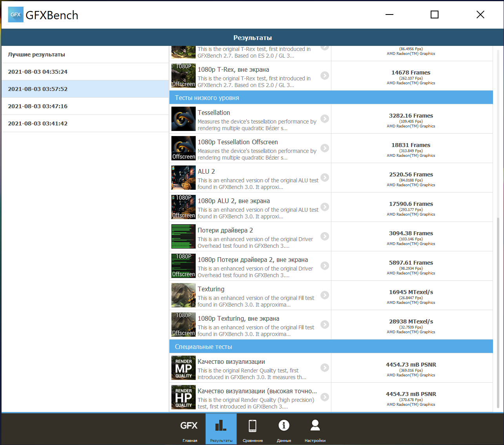Click the Потери драйвера 2 thumbnail
This screenshot has width=504, height=445.
click(184, 236)
